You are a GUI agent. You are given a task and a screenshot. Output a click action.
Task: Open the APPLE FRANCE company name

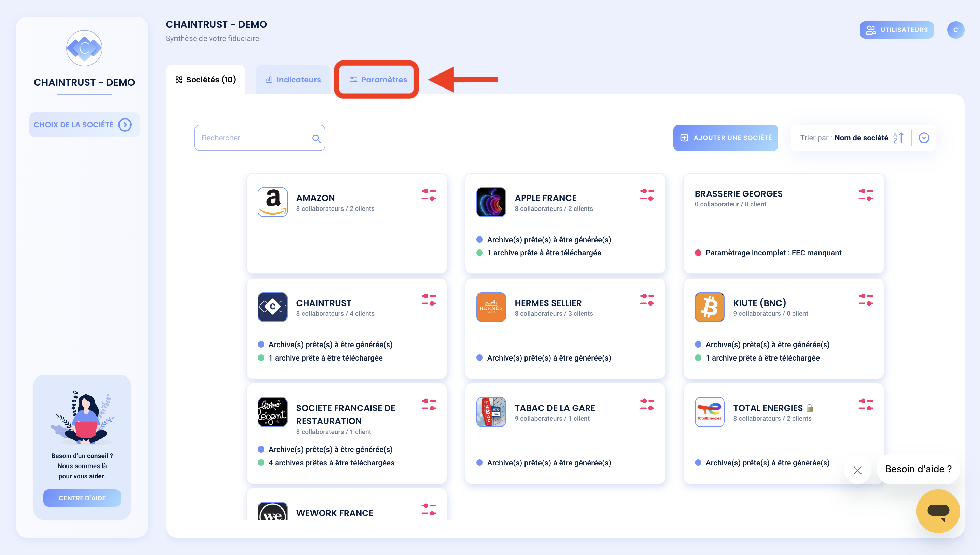(545, 198)
